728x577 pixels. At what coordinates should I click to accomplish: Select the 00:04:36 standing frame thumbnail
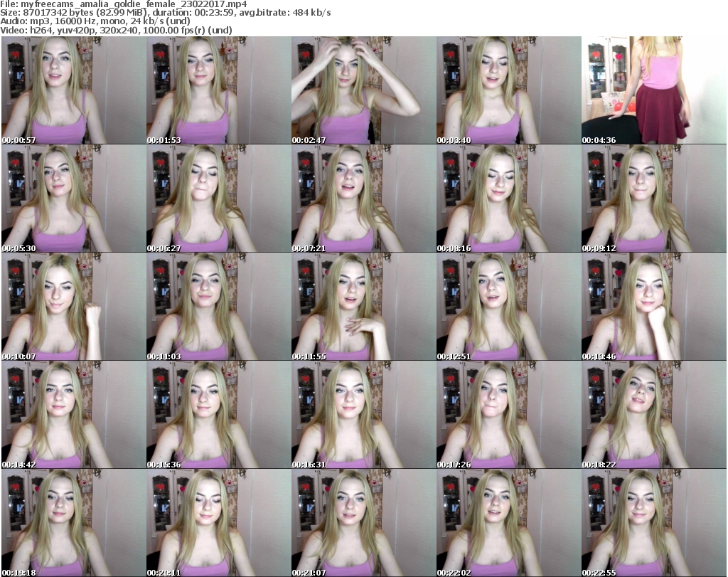point(654,90)
